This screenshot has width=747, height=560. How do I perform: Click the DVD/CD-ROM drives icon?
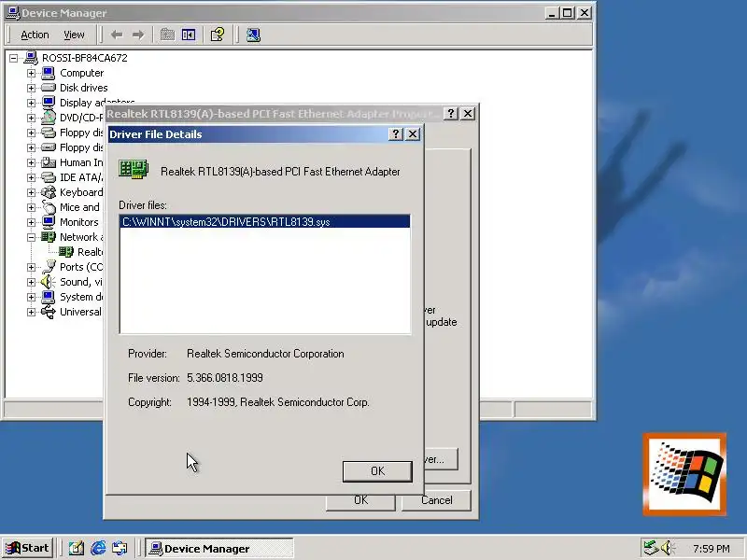pyautogui.click(x=49, y=118)
